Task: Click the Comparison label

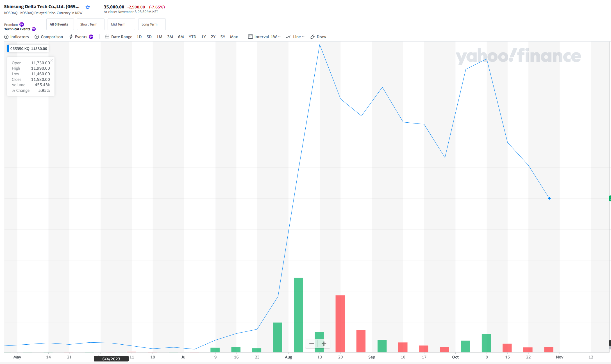Action: [x=52, y=37]
